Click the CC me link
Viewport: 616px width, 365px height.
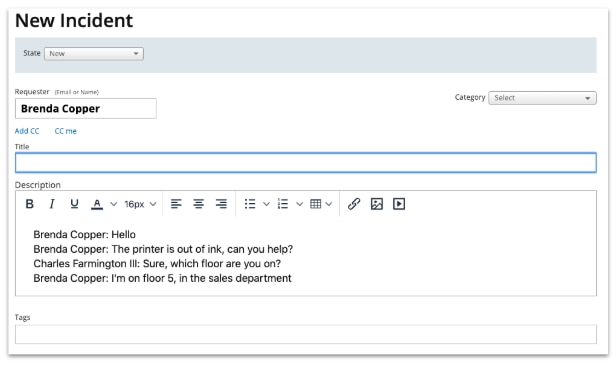(x=66, y=131)
